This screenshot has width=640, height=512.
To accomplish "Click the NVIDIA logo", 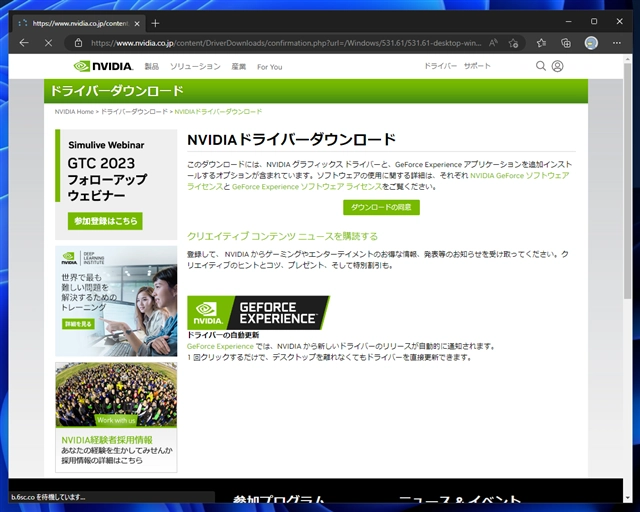I will point(103,66).
